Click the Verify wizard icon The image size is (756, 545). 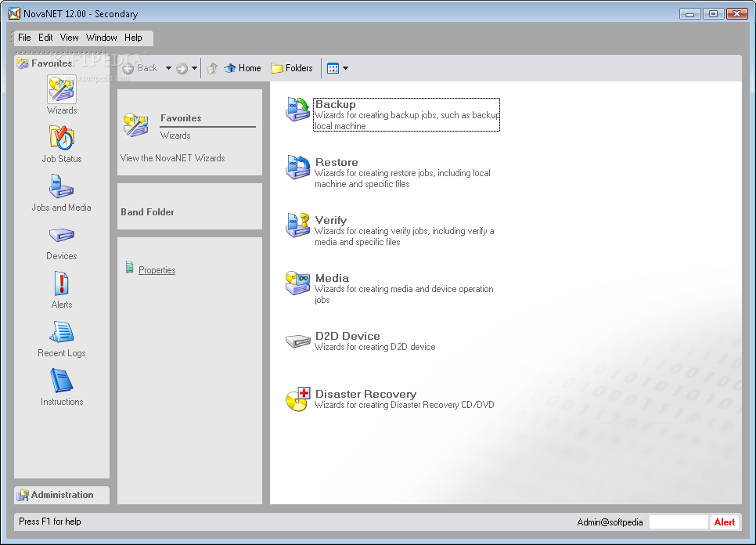click(297, 226)
